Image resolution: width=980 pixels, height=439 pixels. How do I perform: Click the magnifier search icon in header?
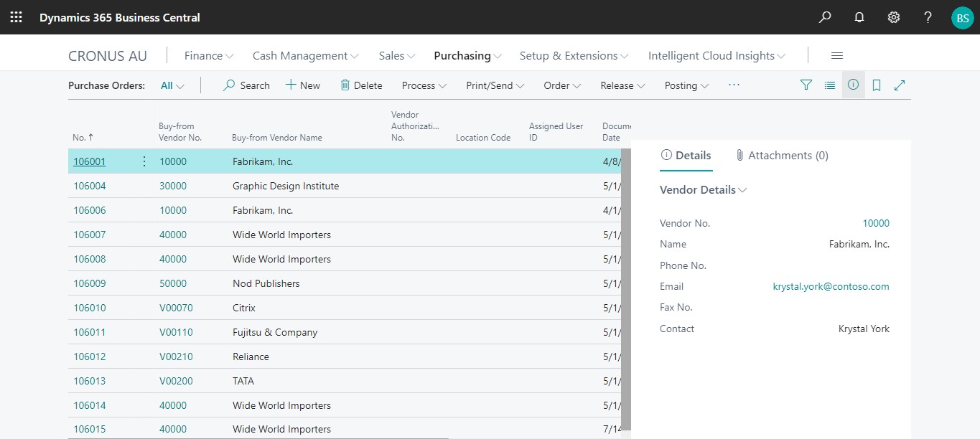(825, 17)
